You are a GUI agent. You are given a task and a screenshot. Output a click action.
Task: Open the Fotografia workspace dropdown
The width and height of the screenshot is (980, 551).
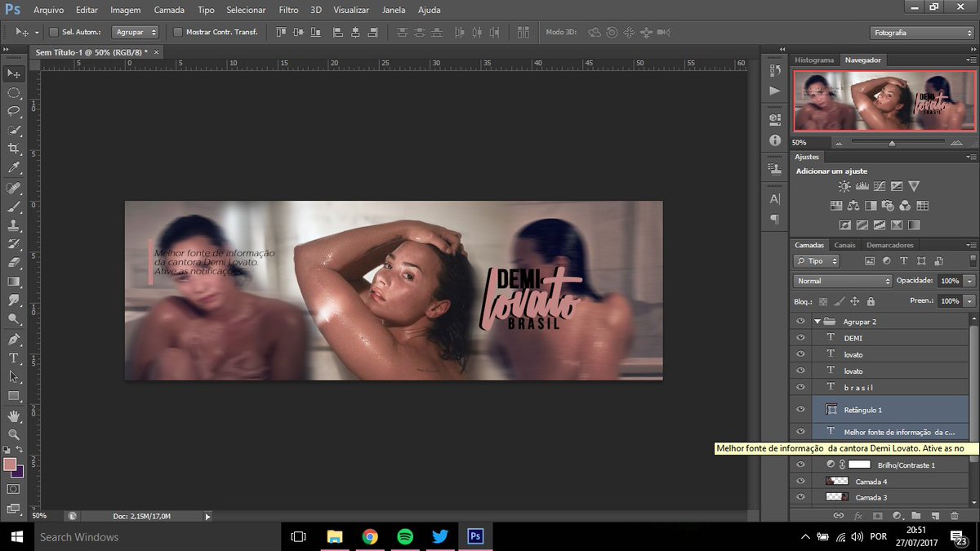coord(920,32)
